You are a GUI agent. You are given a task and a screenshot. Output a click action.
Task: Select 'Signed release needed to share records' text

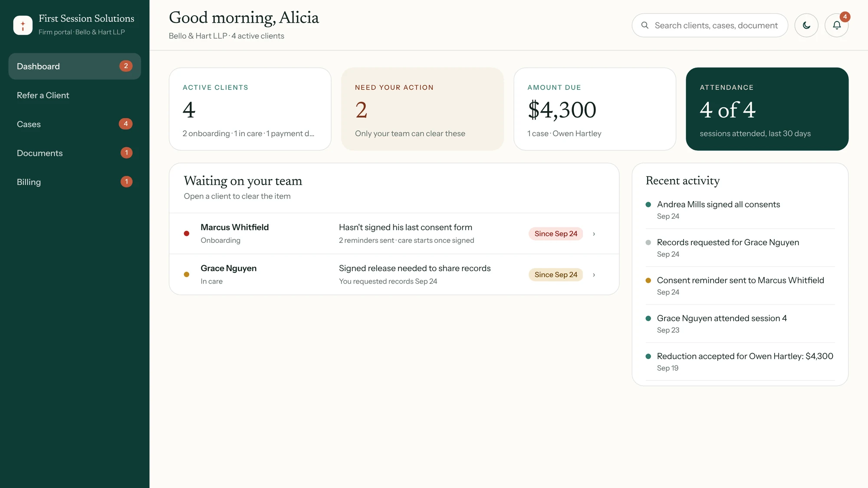point(414,268)
